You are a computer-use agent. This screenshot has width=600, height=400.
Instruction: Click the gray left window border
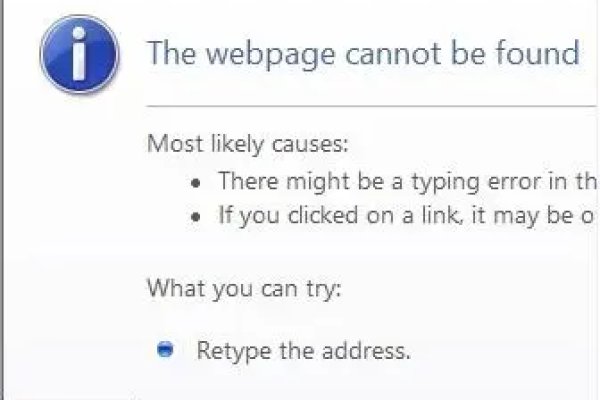[2, 199]
